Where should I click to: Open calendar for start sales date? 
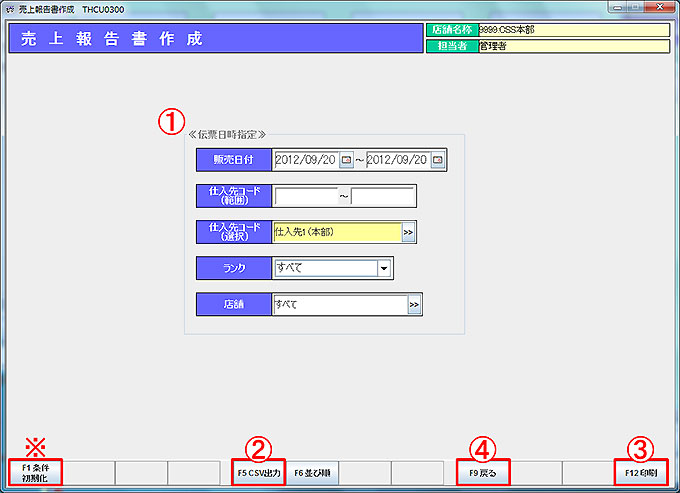(346, 160)
